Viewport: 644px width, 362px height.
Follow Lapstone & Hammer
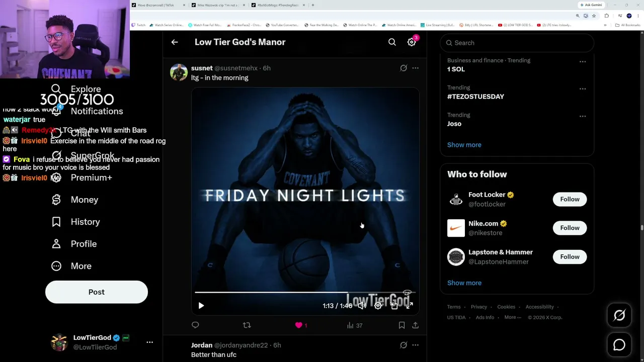point(570,257)
